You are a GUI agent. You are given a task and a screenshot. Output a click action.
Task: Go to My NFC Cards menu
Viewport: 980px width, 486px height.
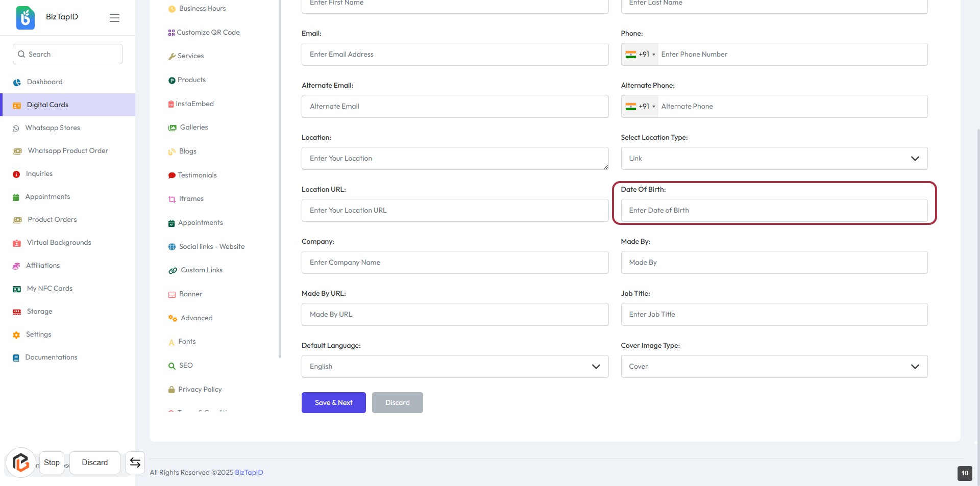point(50,289)
